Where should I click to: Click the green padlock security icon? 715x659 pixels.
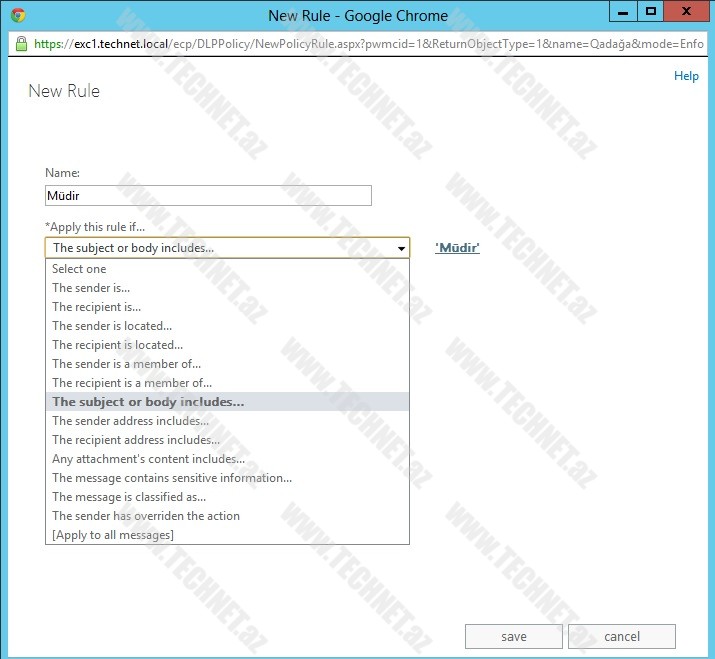(x=20, y=44)
